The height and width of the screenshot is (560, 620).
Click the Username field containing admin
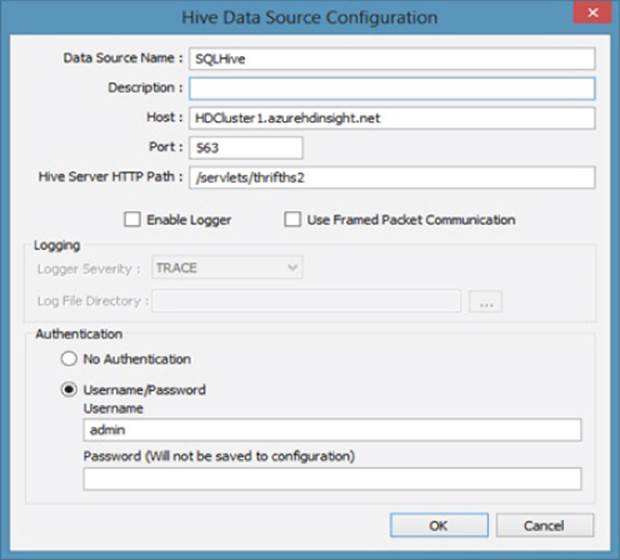(x=332, y=430)
